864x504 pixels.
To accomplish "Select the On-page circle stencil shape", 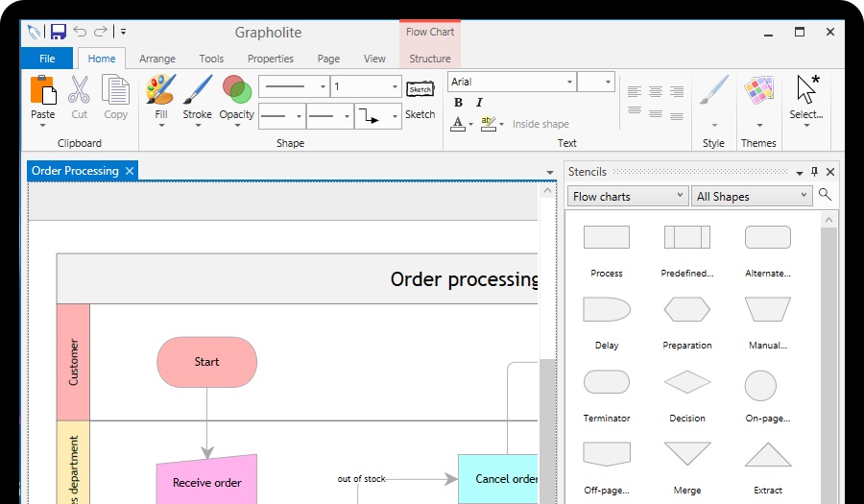I will [x=760, y=385].
